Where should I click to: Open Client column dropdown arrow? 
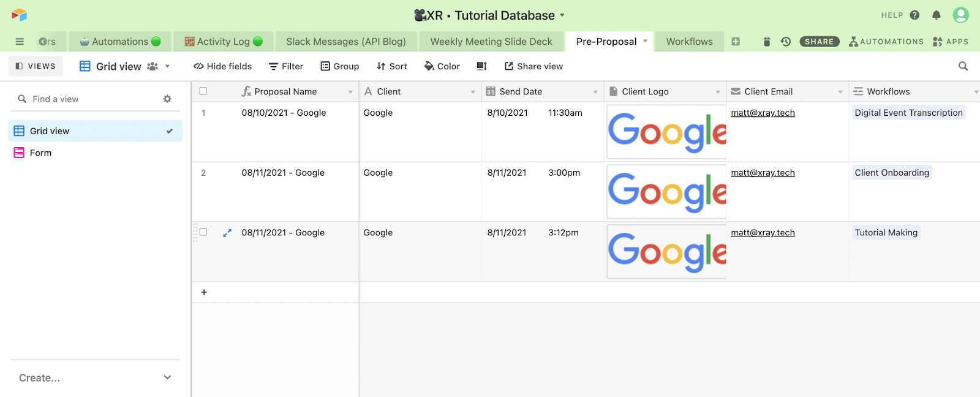pos(473,92)
